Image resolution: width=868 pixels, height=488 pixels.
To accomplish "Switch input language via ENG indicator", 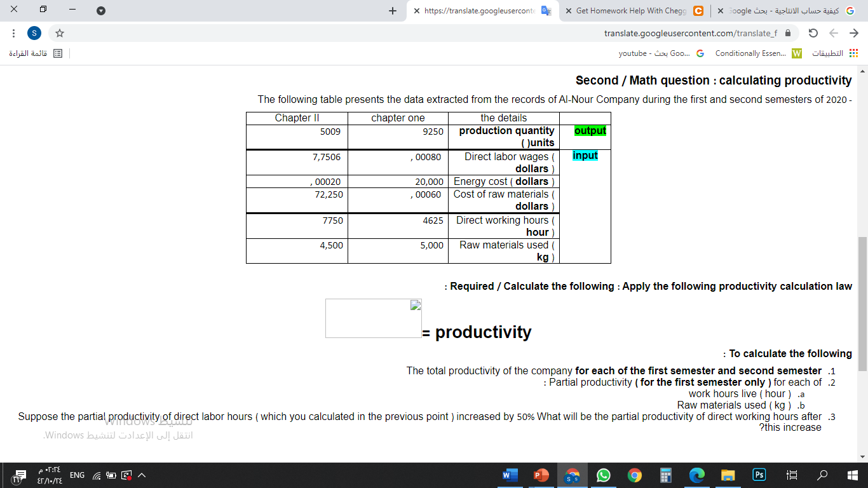I will (77, 475).
